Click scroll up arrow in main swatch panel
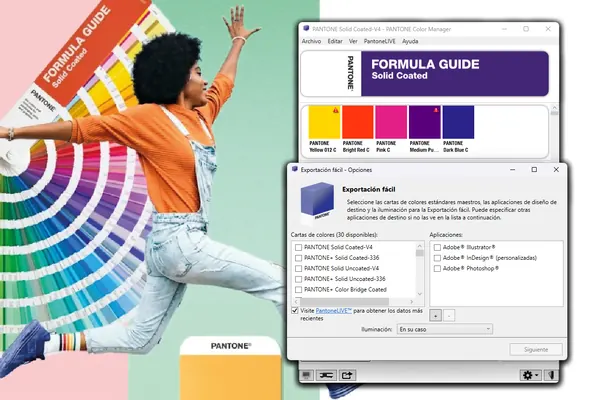 click(554, 108)
